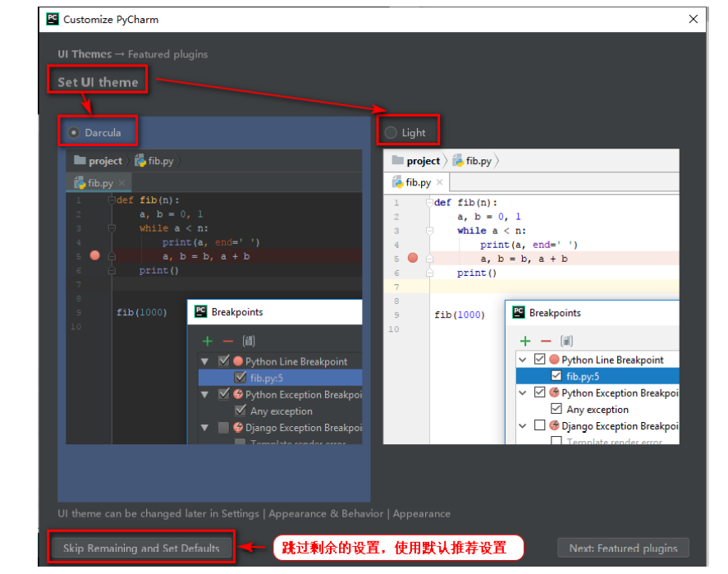The width and height of the screenshot is (728, 574).
Task: Toggle Any exception checkbox in Light preview
Action: click(556, 409)
